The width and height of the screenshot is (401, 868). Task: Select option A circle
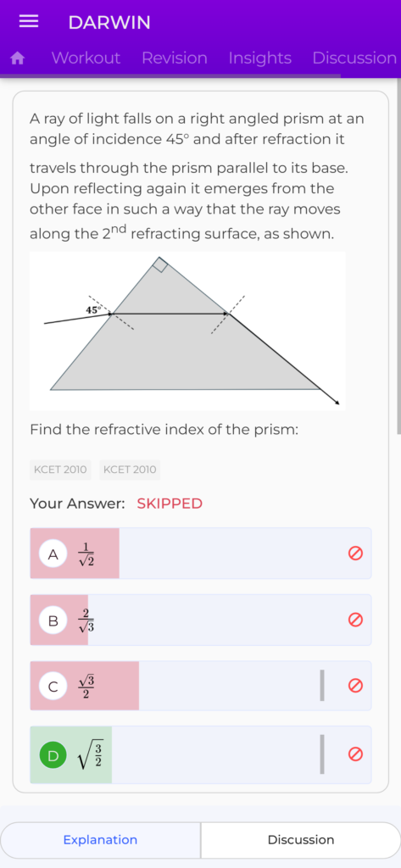coord(53,554)
